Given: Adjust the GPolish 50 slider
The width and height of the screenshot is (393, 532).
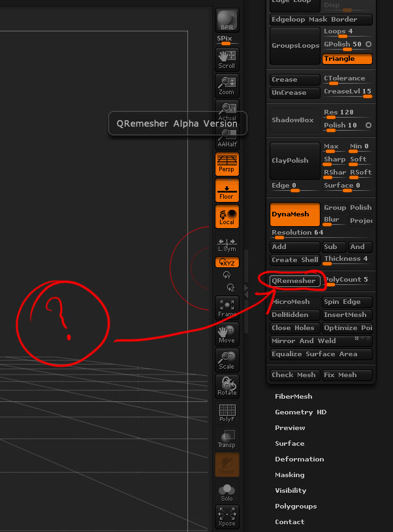Looking at the screenshot, I should click(343, 45).
